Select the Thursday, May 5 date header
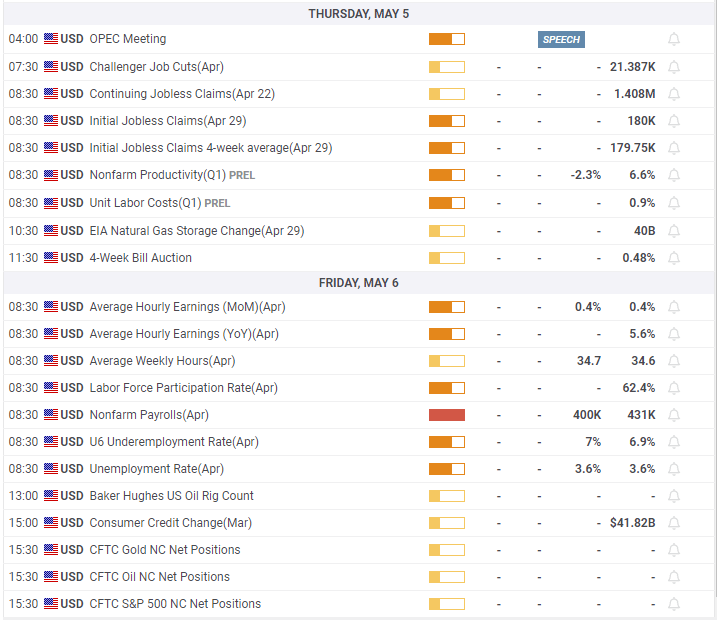717x620 pixels. [x=358, y=14]
